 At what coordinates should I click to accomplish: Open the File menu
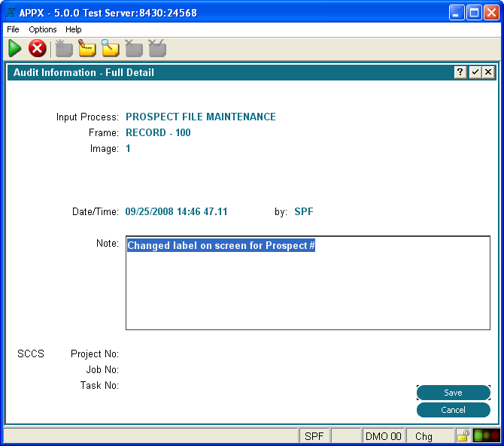pos(13,29)
